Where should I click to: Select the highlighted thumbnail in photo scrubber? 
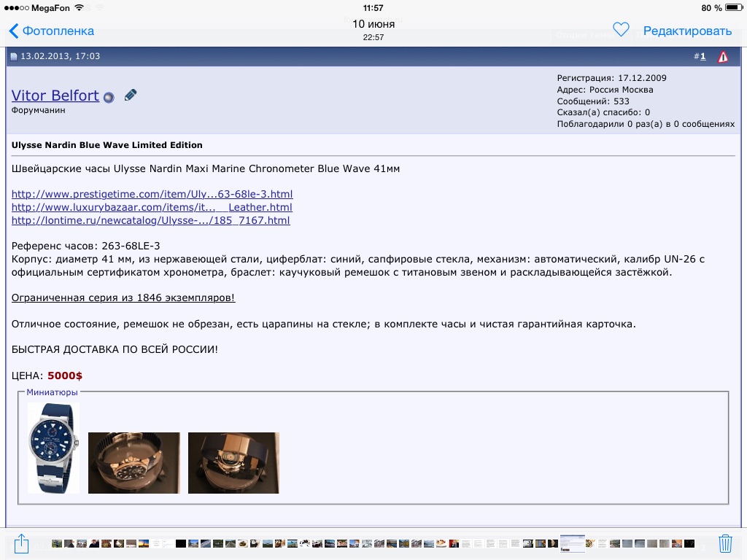click(x=572, y=543)
